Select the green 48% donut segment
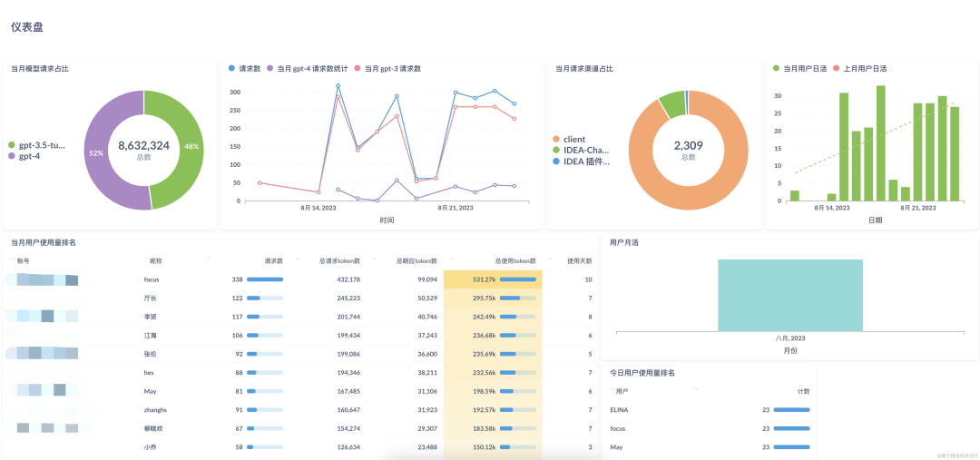The width and height of the screenshot is (980, 460). (x=191, y=147)
